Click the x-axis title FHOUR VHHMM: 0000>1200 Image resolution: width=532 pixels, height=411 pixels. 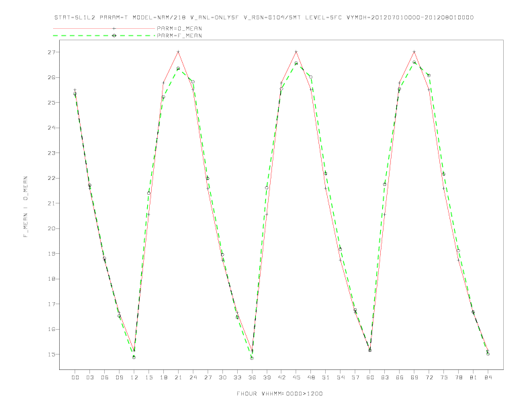[x=279, y=394]
